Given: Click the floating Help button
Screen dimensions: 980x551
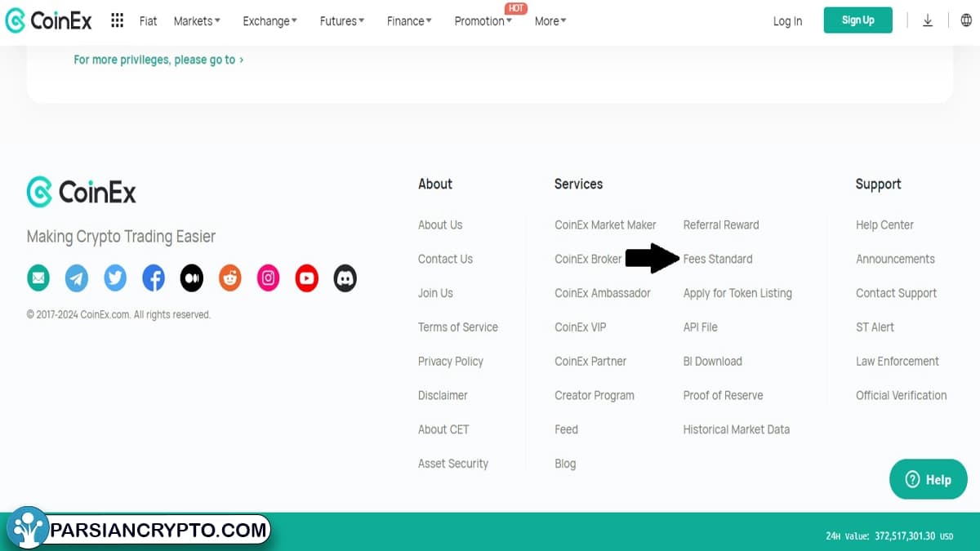Looking at the screenshot, I should click(x=928, y=479).
